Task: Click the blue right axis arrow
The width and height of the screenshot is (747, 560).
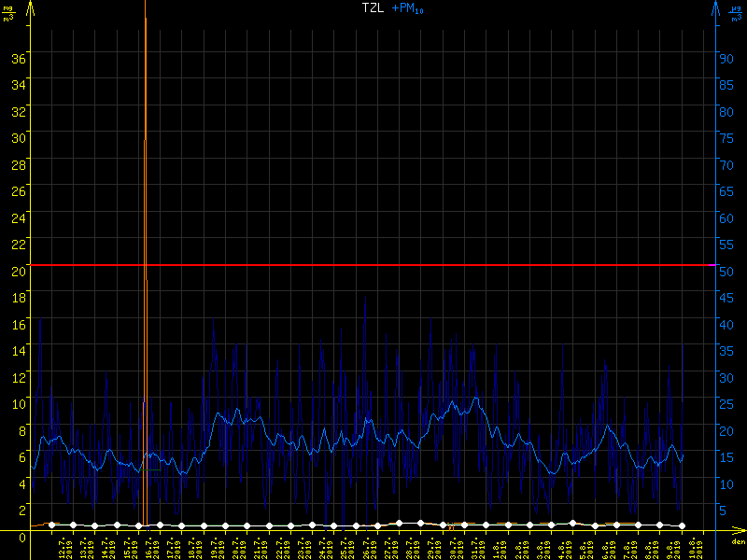Action: (715, 7)
